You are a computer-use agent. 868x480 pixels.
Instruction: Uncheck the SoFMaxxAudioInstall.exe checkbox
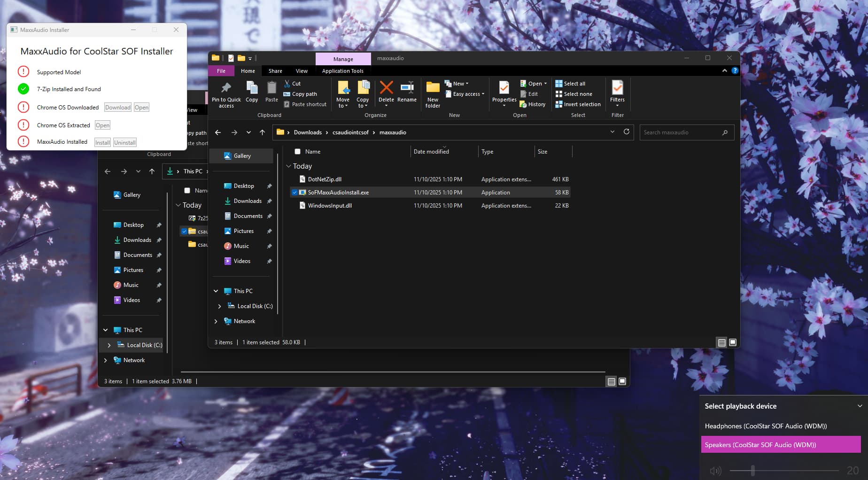coord(294,193)
